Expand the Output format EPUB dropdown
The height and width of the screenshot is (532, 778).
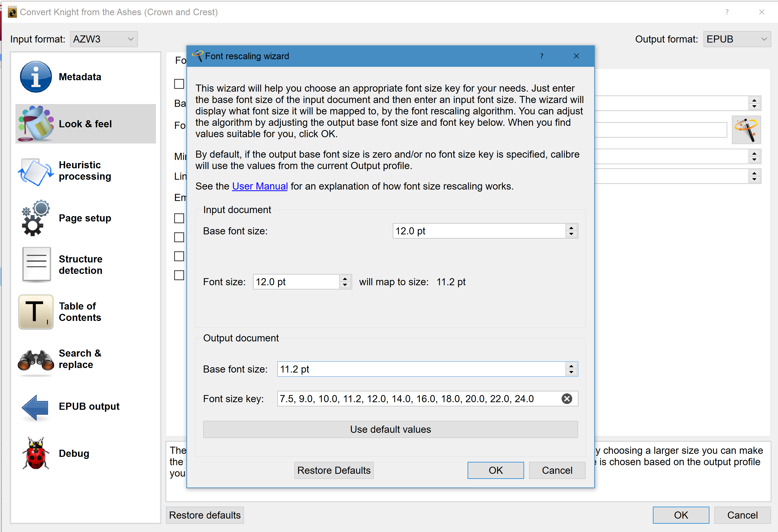736,39
